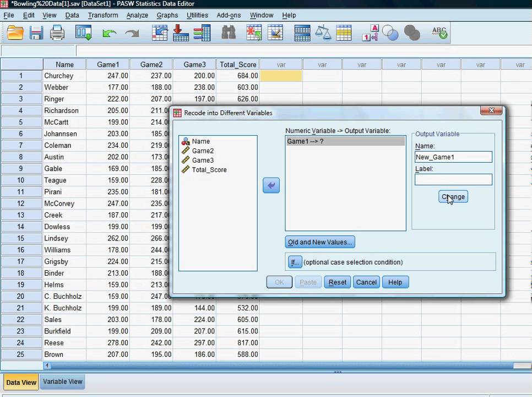Show all variables dark circles icon

pyautogui.click(x=412, y=33)
